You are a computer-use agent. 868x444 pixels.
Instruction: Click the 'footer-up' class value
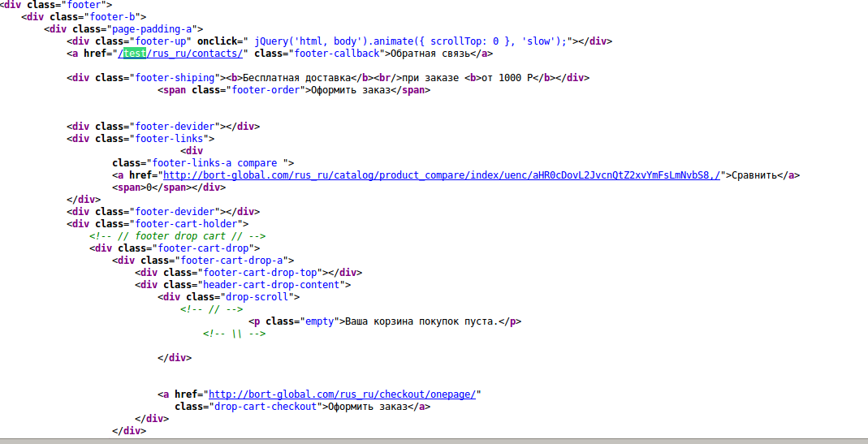point(161,41)
